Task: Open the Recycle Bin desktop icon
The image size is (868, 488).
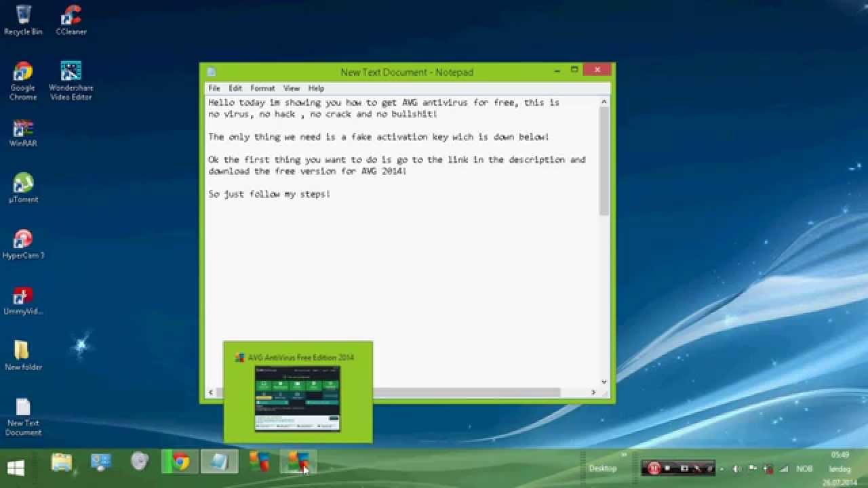Action: [23, 20]
